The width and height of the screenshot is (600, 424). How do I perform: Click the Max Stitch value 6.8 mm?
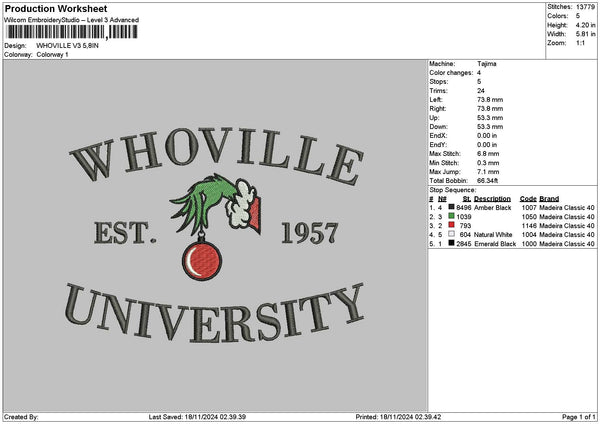(x=488, y=153)
